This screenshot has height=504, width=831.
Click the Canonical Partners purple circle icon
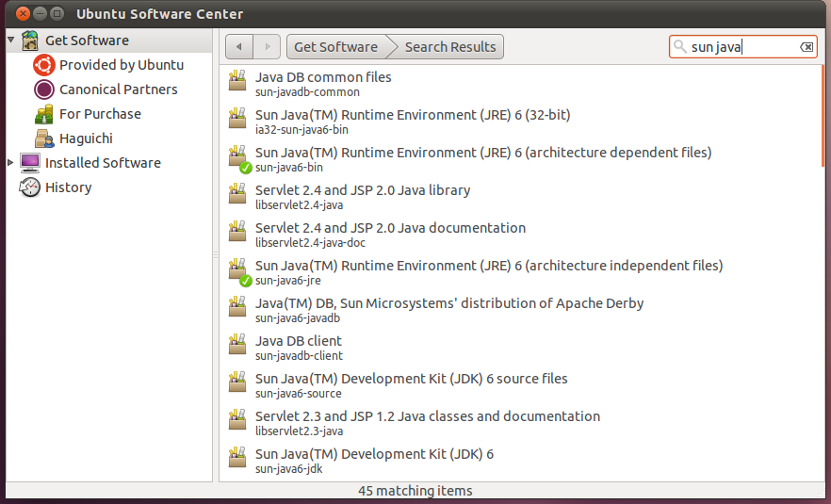(43, 89)
